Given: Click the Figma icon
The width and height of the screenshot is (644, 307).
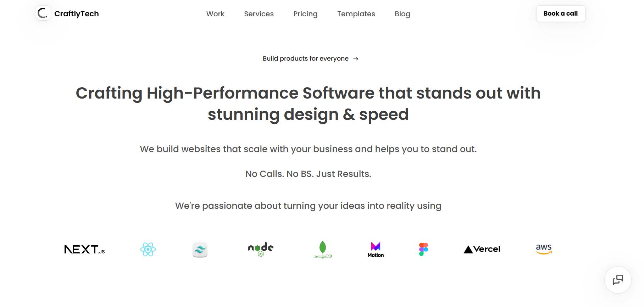Looking at the screenshot, I should tap(423, 249).
